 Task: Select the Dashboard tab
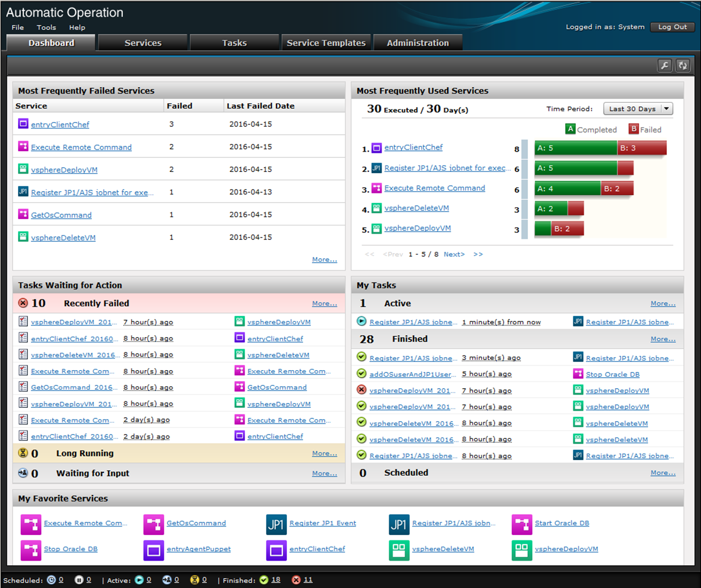click(x=51, y=43)
